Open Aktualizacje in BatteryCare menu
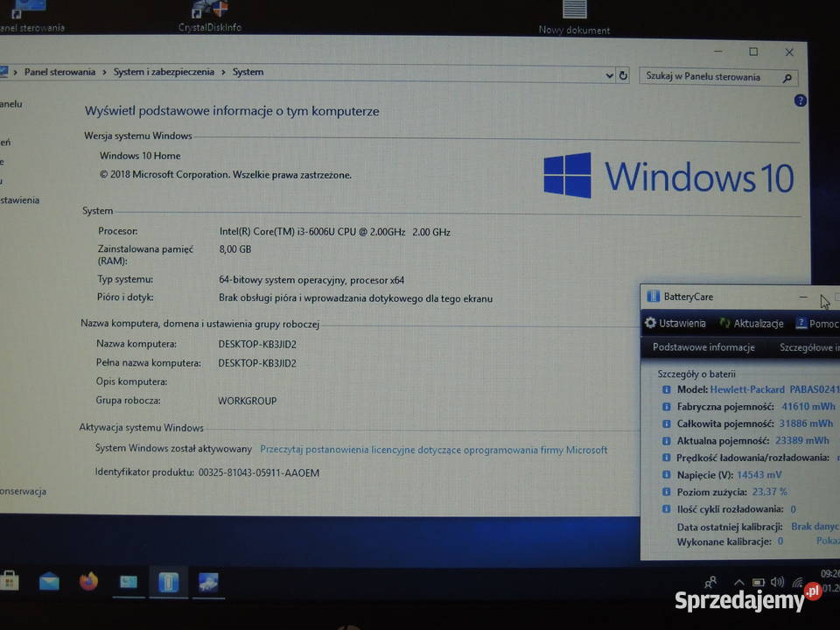840x630 pixels. point(758,324)
